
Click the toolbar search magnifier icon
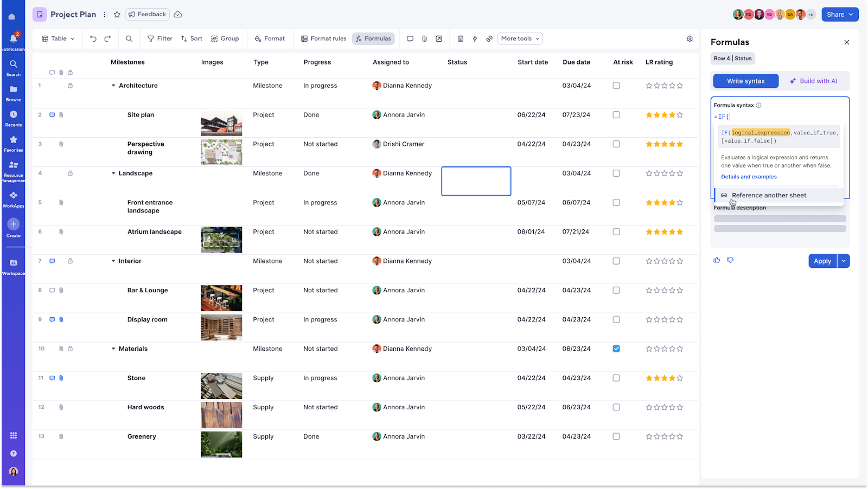tap(129, 38)
